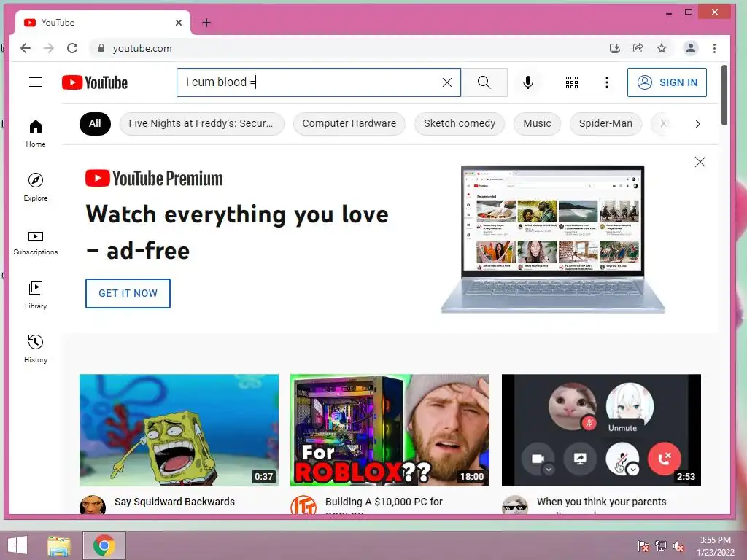Select the Music chip
Image resolution: width=747 pixels, height=560 pixels.
(x=537, y=124)
